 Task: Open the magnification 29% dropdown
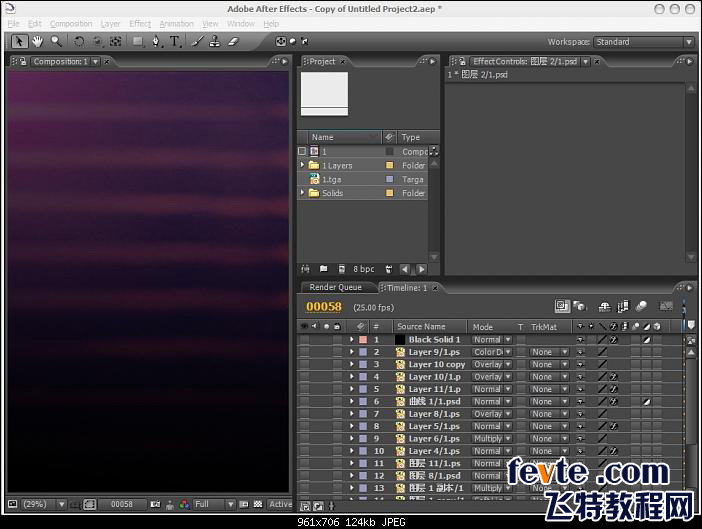[43, 504]
